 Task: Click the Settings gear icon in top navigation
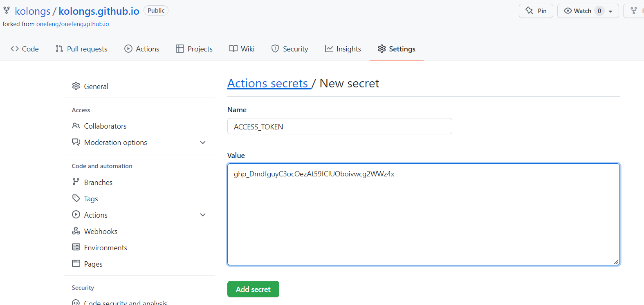point(382,49)
